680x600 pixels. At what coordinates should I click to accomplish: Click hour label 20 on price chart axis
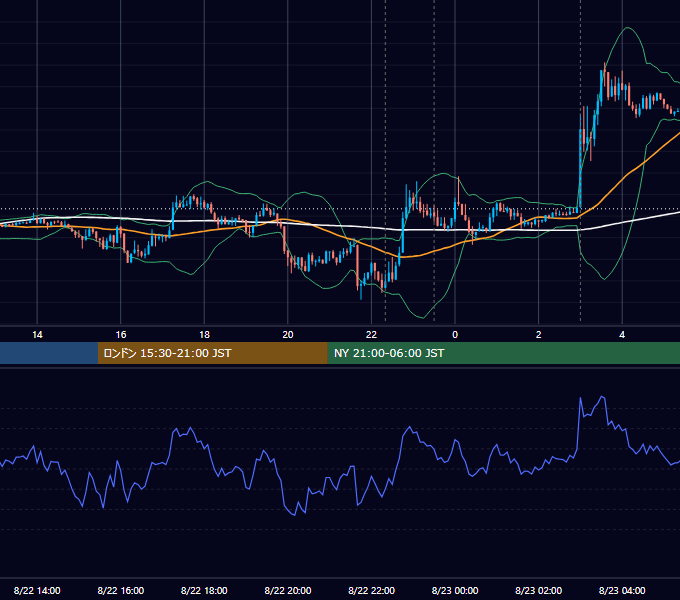pyautogui.click(x=288, y=335)
